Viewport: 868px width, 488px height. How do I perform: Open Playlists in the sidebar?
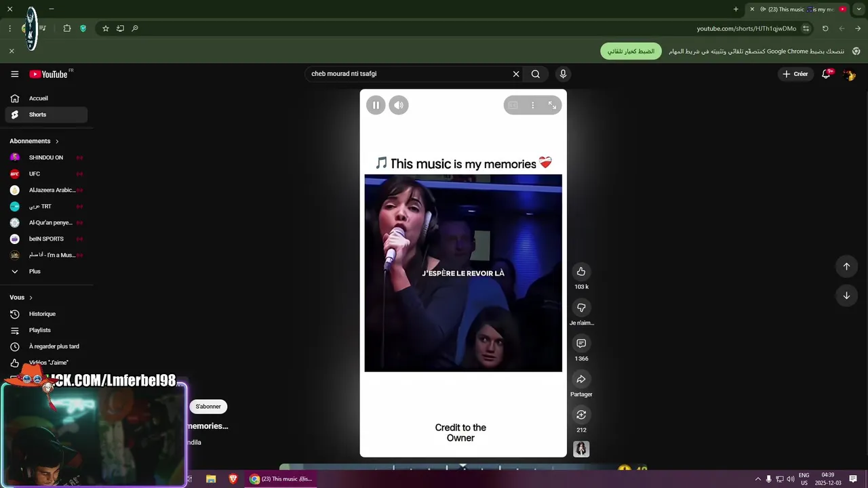[46, 330]
